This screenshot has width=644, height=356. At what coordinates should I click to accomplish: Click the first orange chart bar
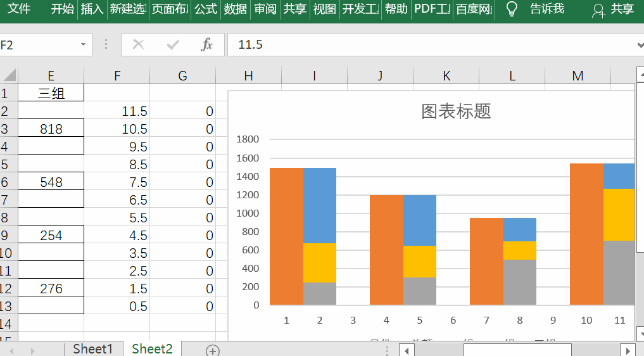click(286, 236)
